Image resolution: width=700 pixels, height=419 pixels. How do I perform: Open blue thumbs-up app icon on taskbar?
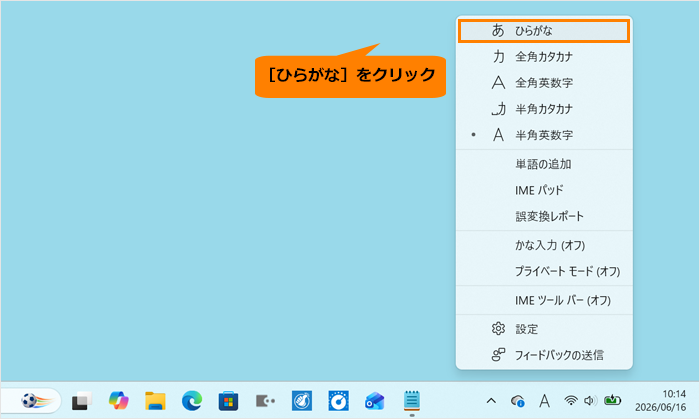coord(302,401)
